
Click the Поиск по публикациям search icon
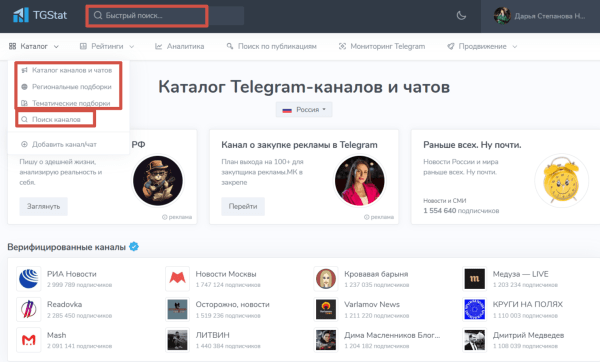pos(230,46)
